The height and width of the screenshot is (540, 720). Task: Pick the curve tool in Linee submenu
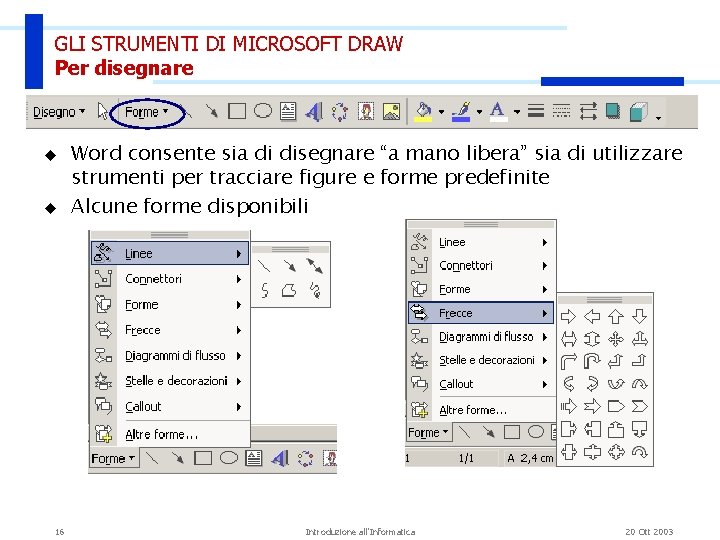264,290
